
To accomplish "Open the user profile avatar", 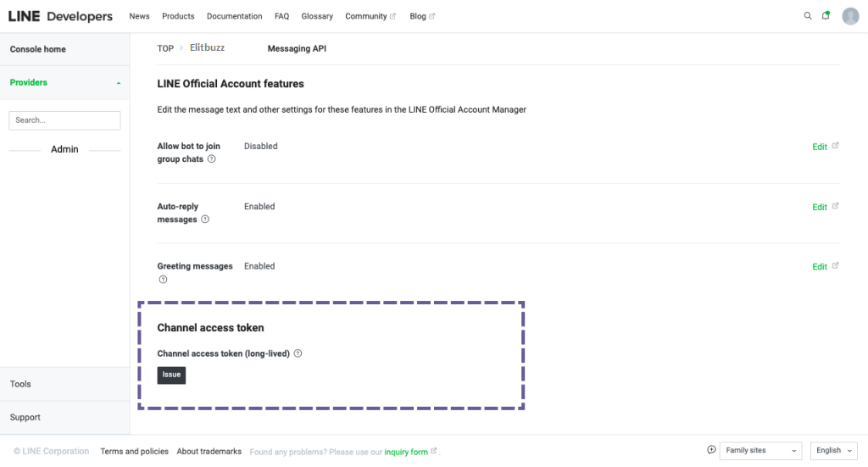I will (850, 16).
